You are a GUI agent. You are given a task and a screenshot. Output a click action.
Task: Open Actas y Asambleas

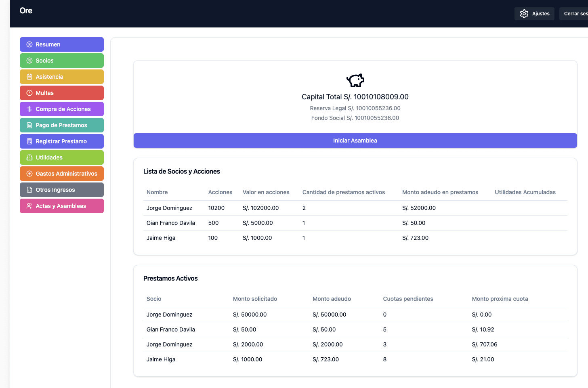tap(62, 206)
